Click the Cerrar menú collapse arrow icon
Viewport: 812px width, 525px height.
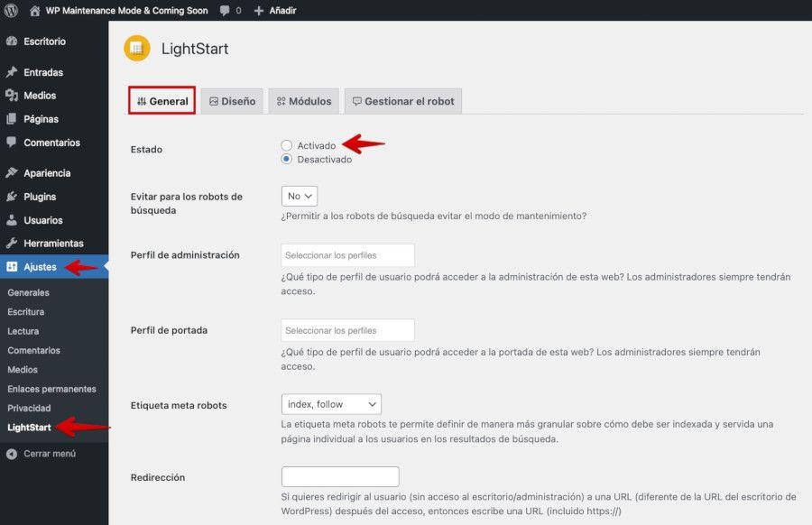[x=12, y=454]
